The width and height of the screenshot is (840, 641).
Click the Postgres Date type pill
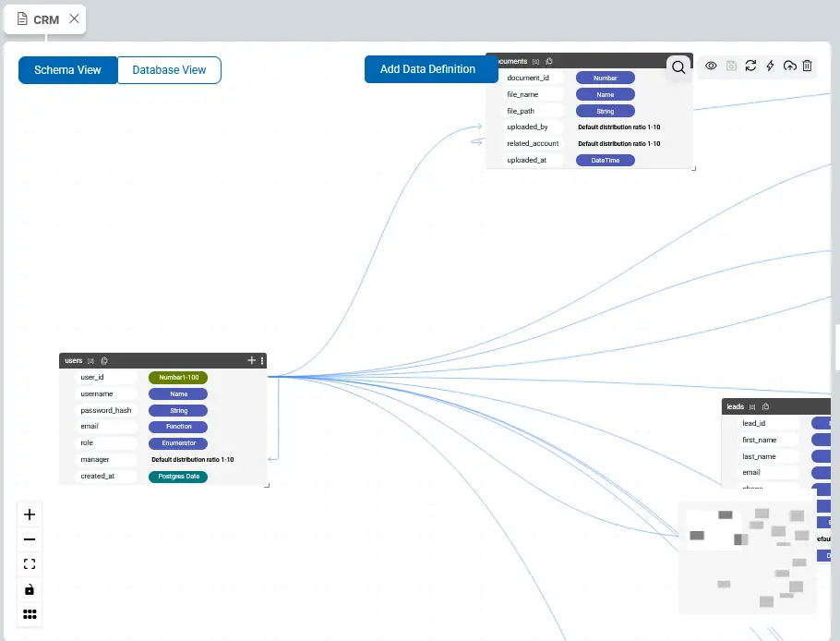(x=178, y=477)
